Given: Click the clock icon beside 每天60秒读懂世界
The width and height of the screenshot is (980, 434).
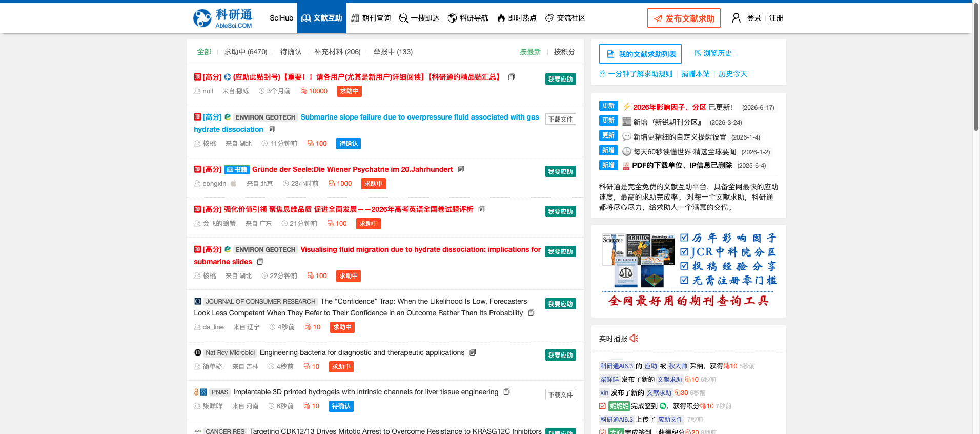Looking at the screenshot, I should [626, 151].
